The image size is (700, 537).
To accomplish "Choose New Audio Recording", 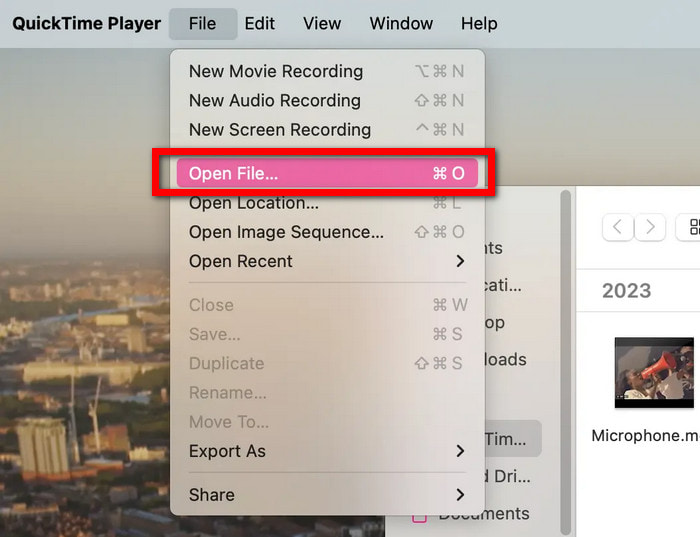I will click(x=327, y=100).
